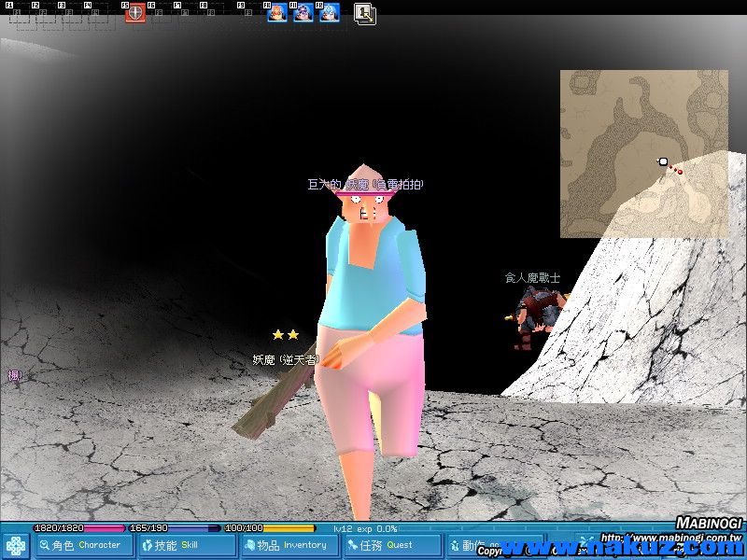Use the F12 blue-haired character hotkey icon

point(330,12)
